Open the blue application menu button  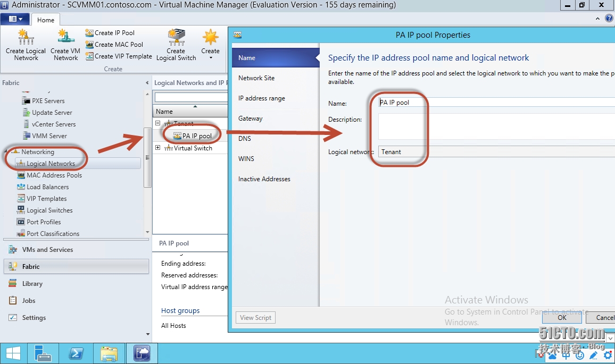click(15, 19)
